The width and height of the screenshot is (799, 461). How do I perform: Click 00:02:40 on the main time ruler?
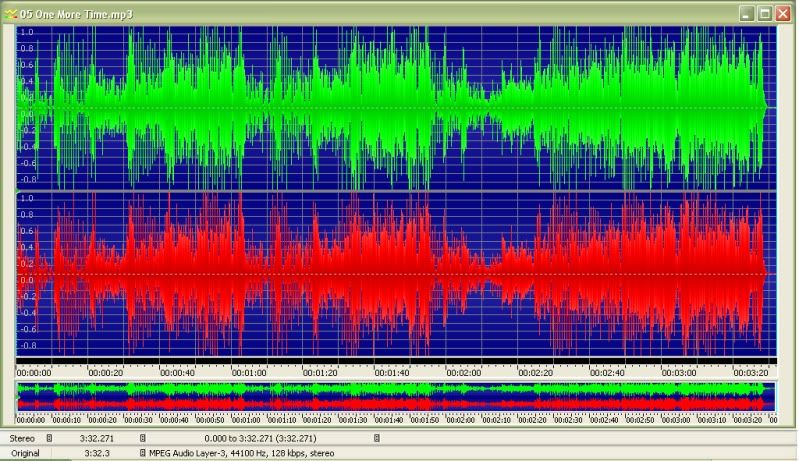[607, 373]
